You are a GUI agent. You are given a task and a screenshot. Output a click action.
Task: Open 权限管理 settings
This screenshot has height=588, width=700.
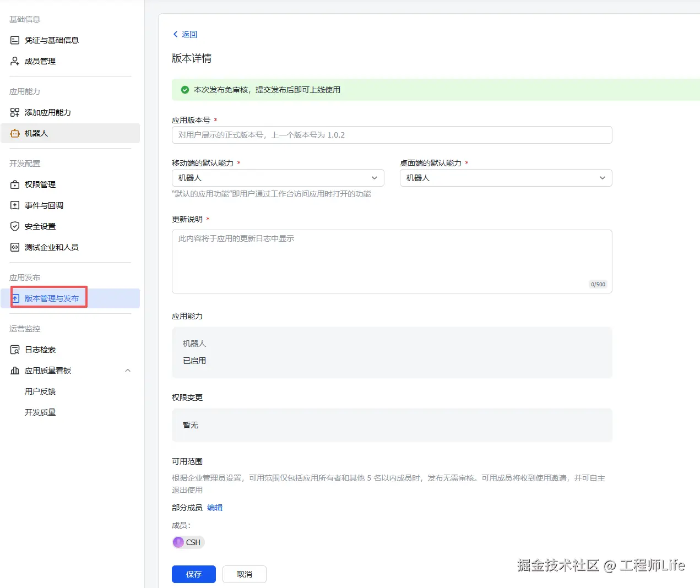70,184
